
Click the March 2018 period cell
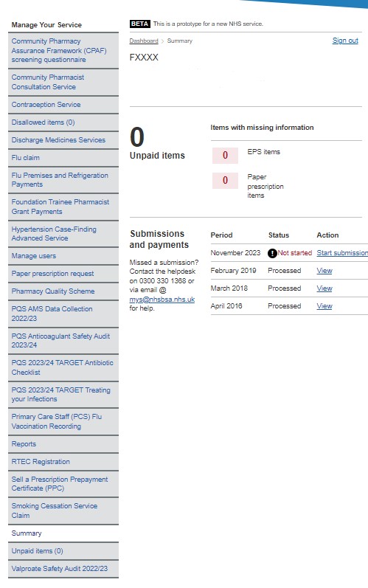click(x=229, y=288)
